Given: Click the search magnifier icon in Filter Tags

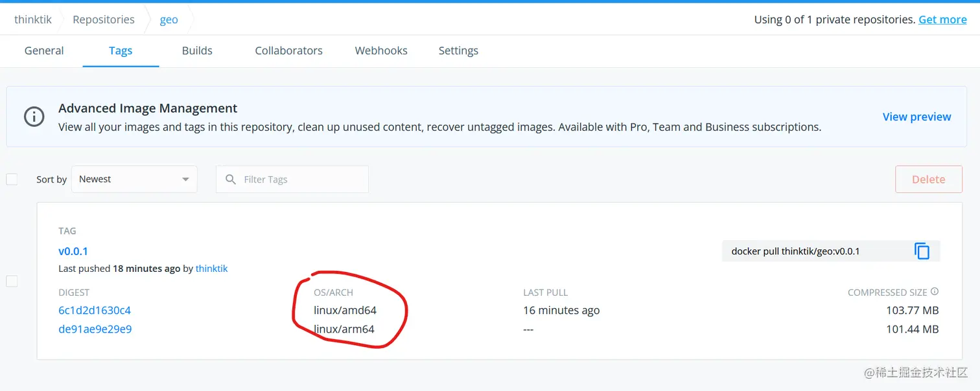Looking at the screenshot, I should tap(230, 179).
